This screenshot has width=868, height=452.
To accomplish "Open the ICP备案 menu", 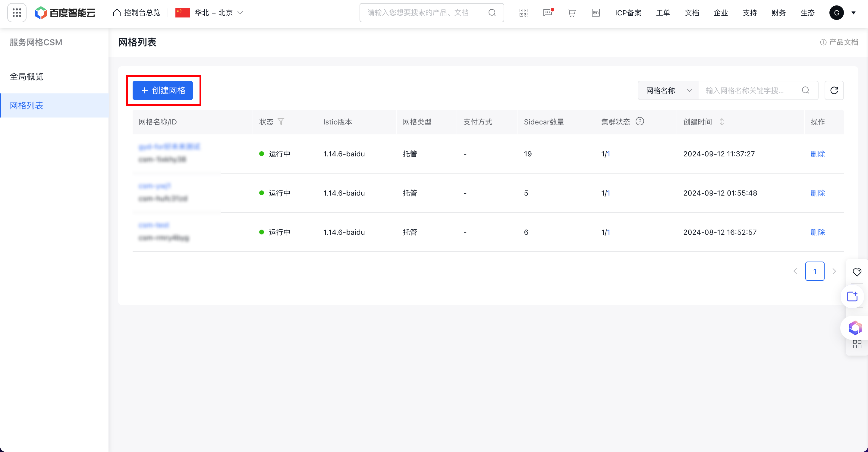I will (628, 13).
